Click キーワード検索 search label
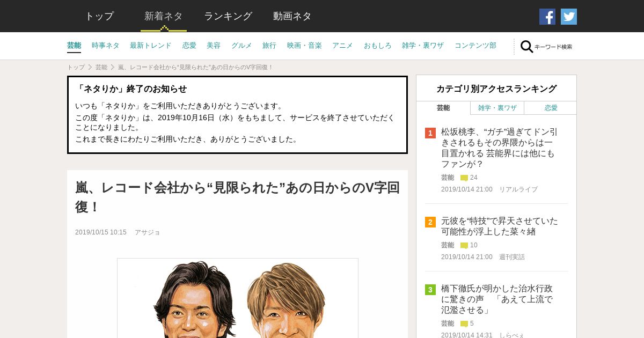 tap(553, 47)
